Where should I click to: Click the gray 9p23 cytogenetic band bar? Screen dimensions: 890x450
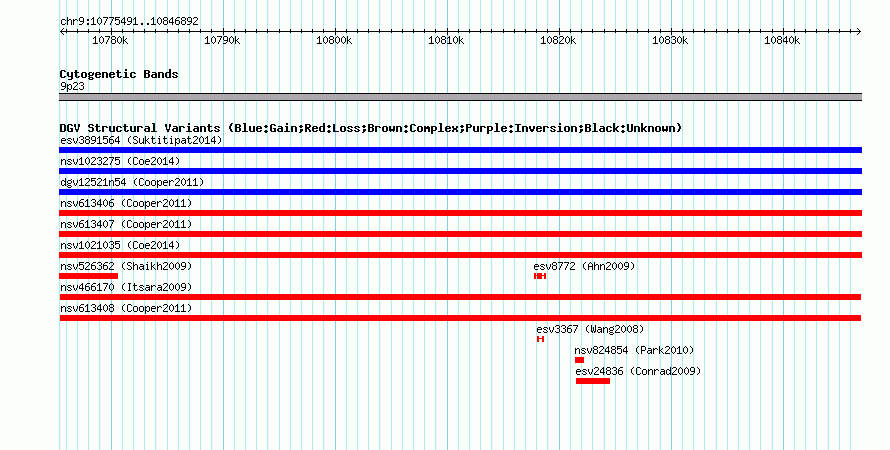point(460,97)
